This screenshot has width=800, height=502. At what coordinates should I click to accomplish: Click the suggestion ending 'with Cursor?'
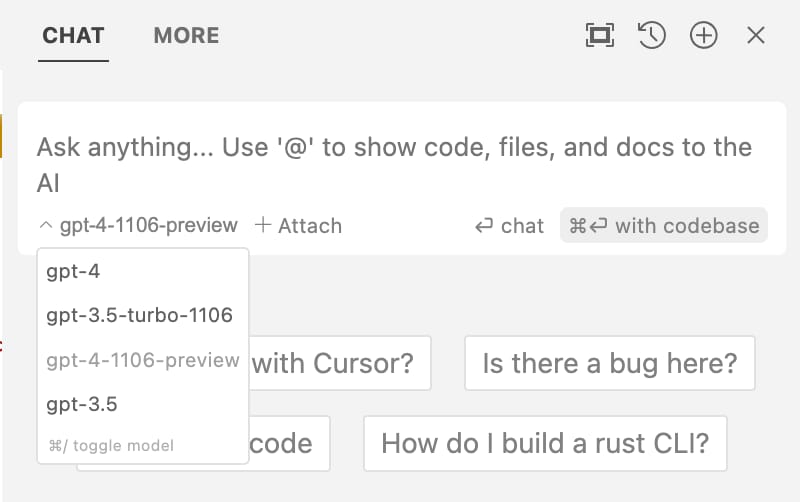coord(334,362)
